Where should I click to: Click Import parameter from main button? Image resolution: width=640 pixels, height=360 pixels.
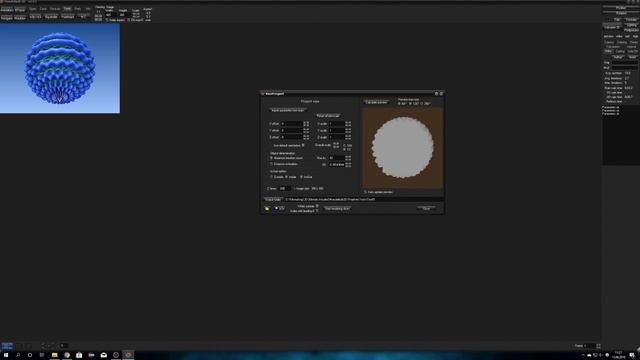tap(288, 110)
